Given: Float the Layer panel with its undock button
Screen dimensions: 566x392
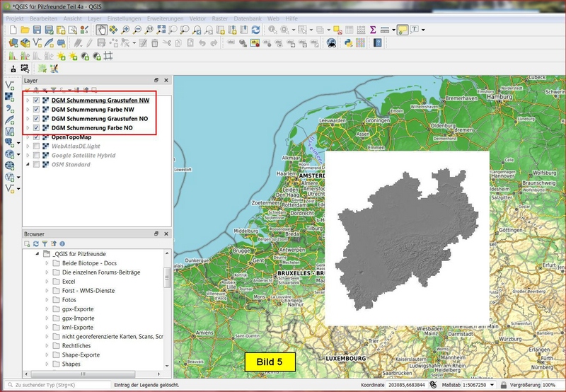Looking at the screenshot, I should coord(156,80).
